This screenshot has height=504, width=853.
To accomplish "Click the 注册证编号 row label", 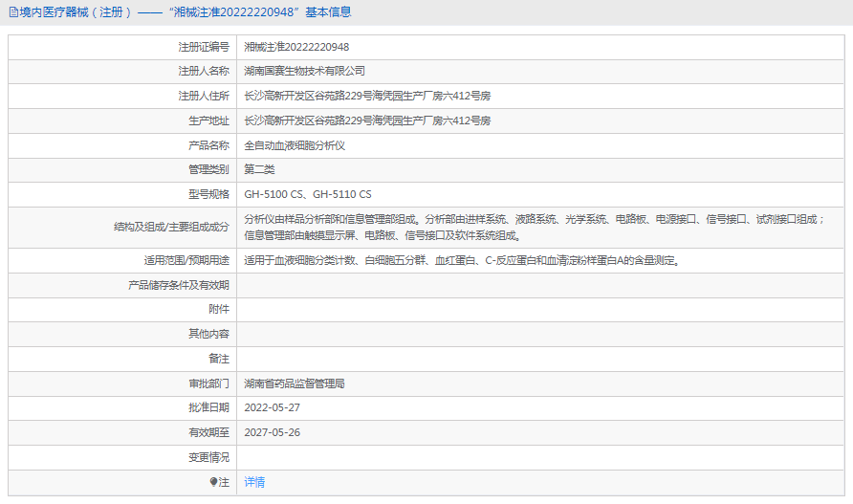I will [x=204, y=48].
